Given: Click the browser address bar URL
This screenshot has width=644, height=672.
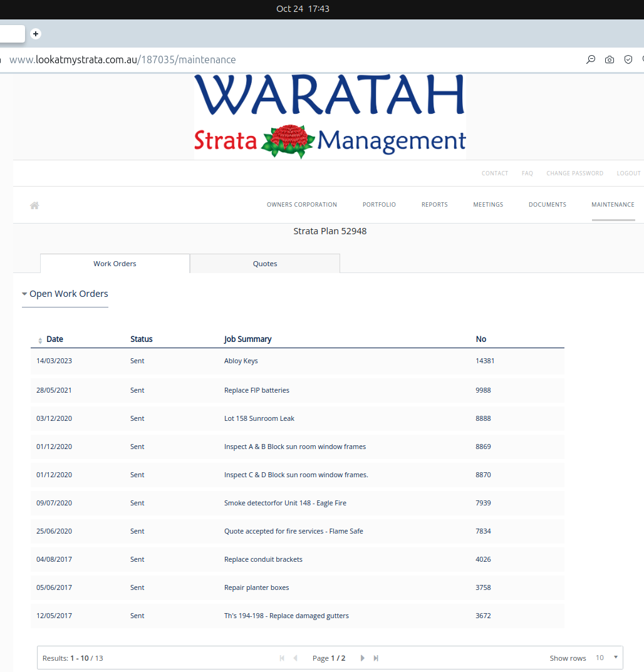Looking at the screenshot, I should [123, 60].
